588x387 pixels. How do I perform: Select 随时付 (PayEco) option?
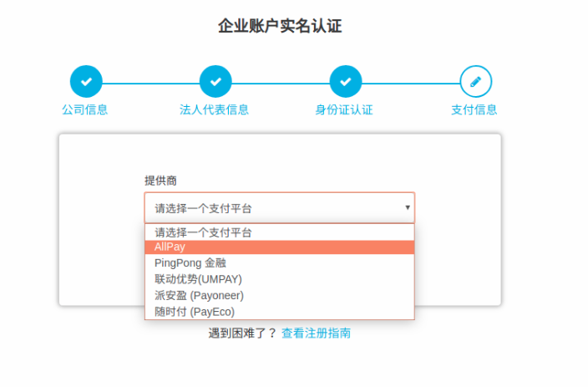(279, 312)
